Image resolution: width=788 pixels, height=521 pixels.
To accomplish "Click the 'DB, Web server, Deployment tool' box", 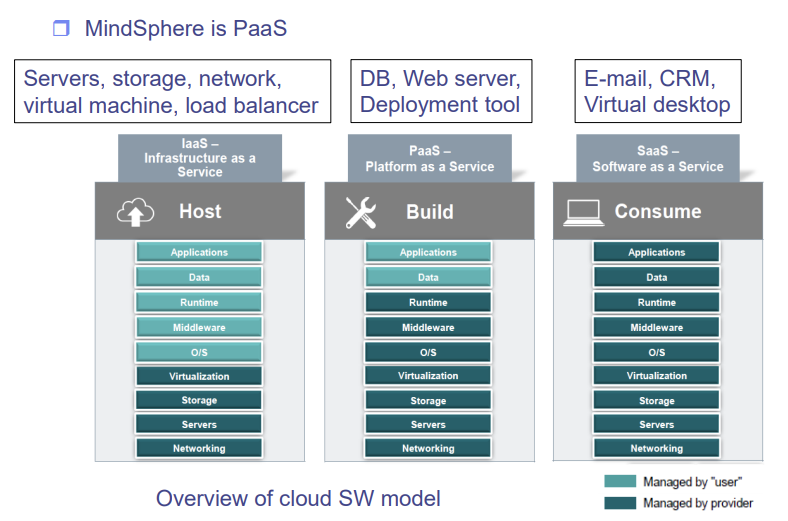I will pos(441,91).
